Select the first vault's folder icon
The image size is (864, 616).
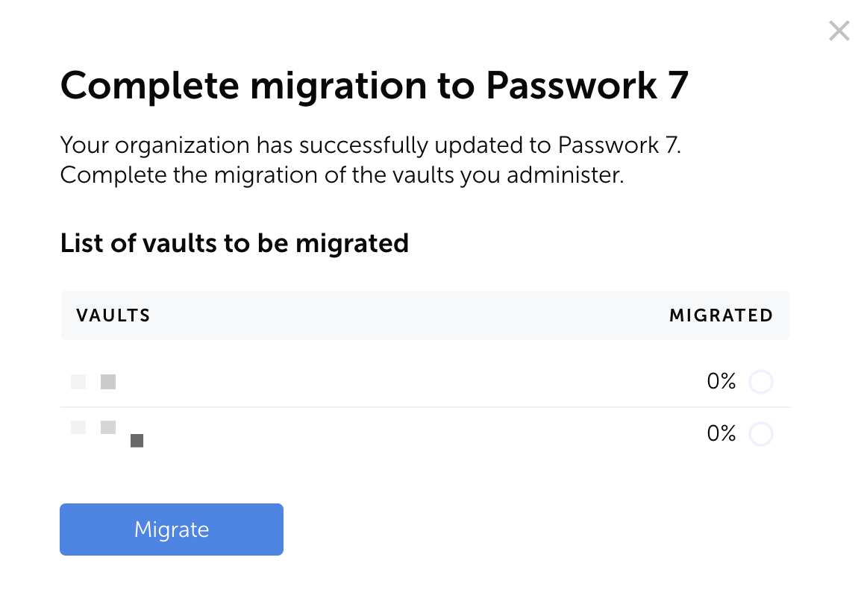pyautogui.click(x=107, y=382)
